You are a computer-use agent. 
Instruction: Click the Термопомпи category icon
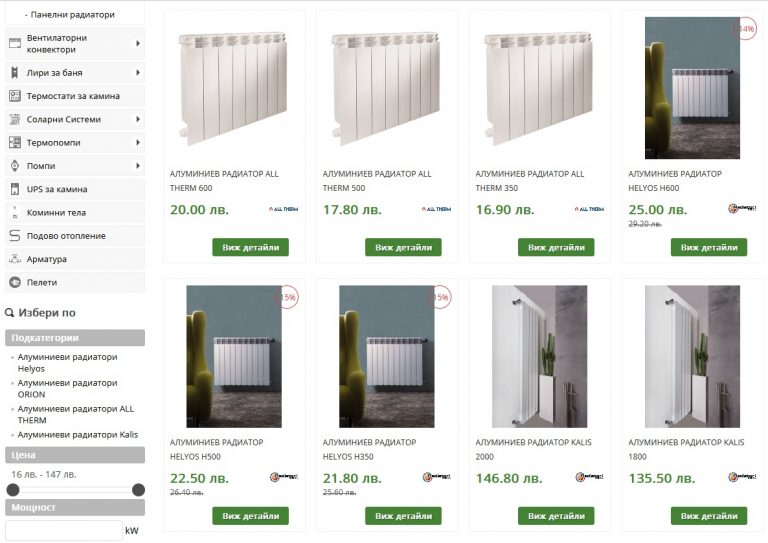15,143
